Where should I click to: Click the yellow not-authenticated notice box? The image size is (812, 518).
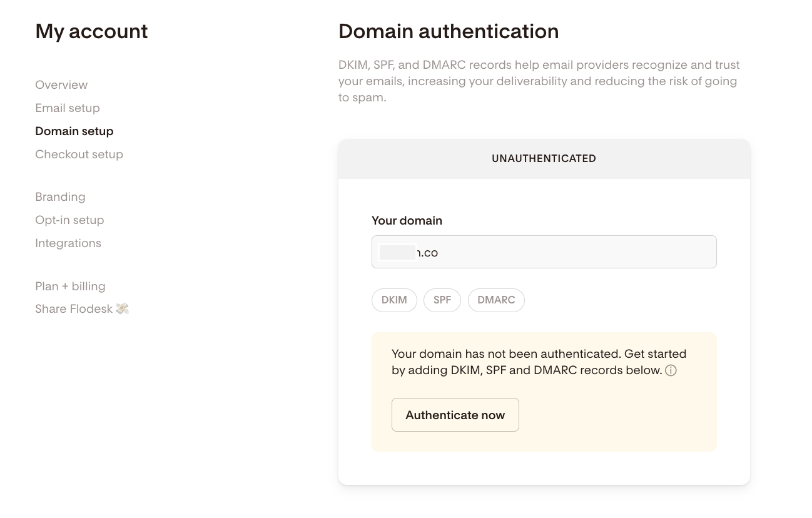pos(544,392)
